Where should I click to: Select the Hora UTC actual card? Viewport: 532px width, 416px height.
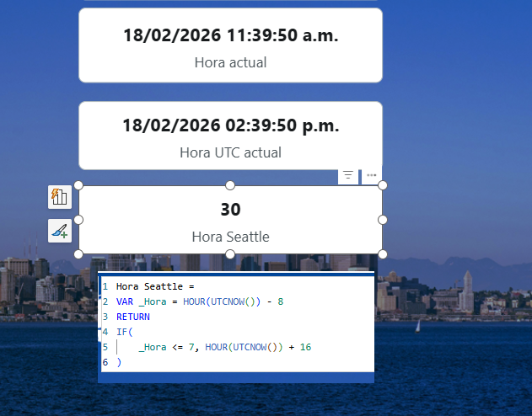click(x=230, y=136)
